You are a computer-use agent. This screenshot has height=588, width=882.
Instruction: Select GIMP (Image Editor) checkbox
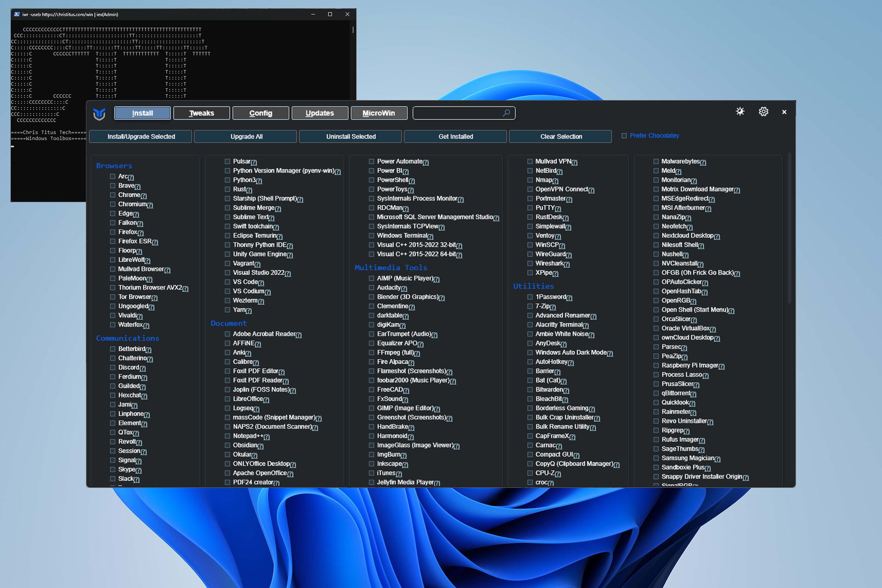371,408
